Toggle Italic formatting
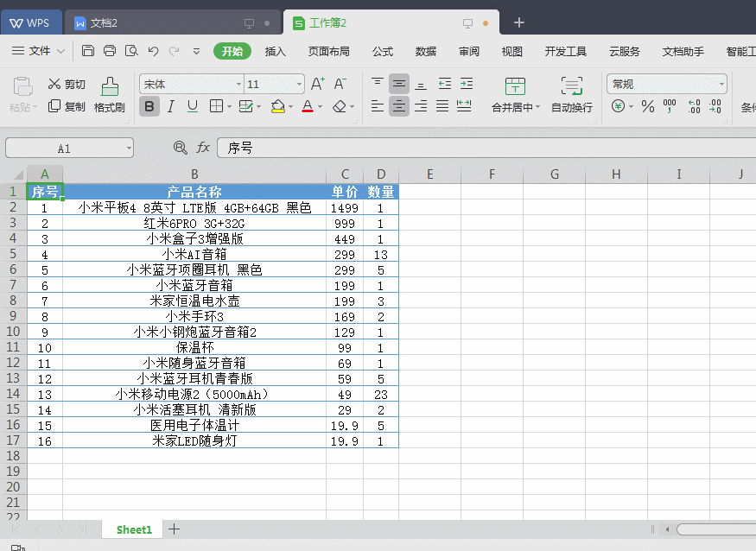Image resolution: width=756 pixels, height=551 pixels. 171,106
